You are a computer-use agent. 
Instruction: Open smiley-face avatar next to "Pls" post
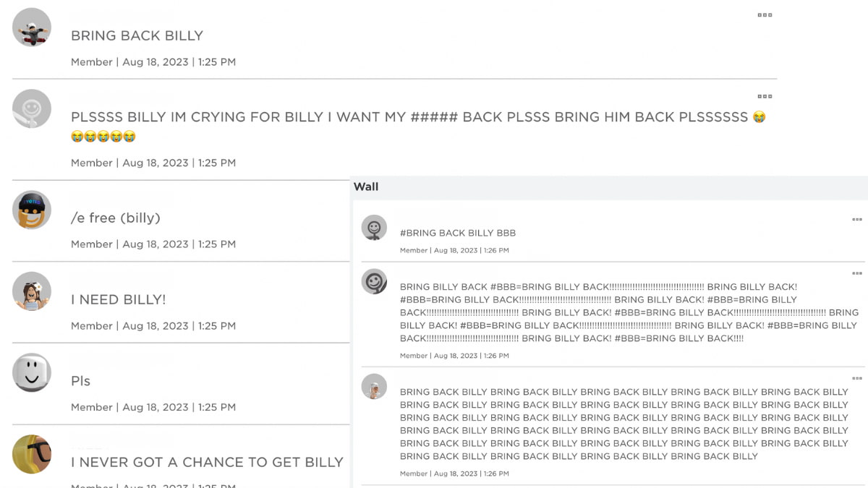(x=32, y=373)
